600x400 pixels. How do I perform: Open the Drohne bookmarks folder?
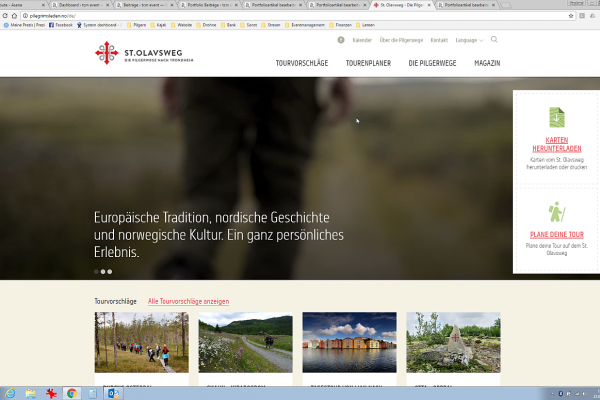point(206,25)
